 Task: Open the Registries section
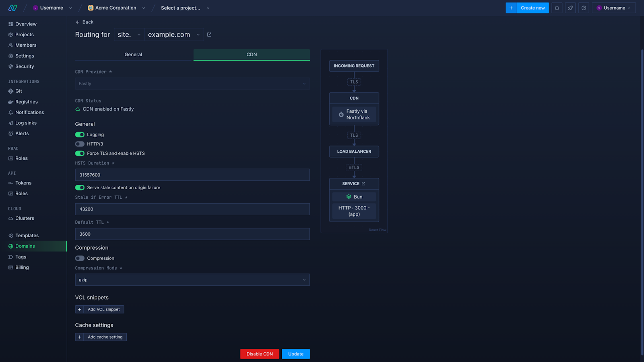[x=27, y=101]
